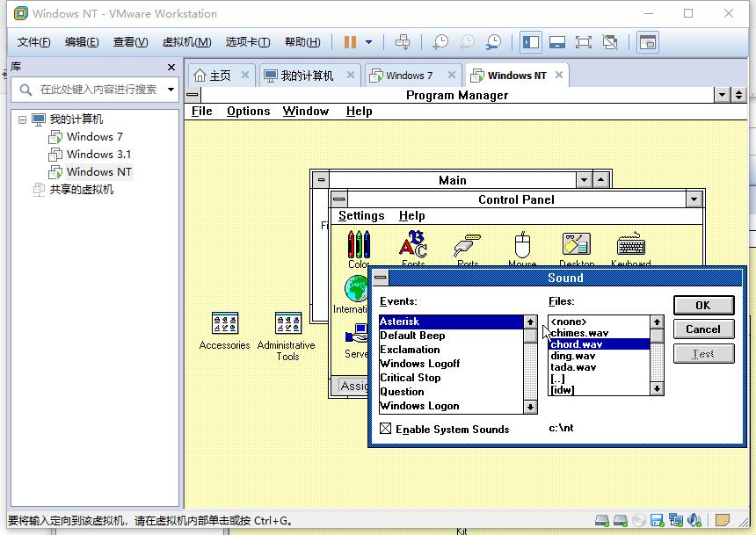756x535 pixels.
Task: Open the Window menu in Program Manager
Action: 306,112
